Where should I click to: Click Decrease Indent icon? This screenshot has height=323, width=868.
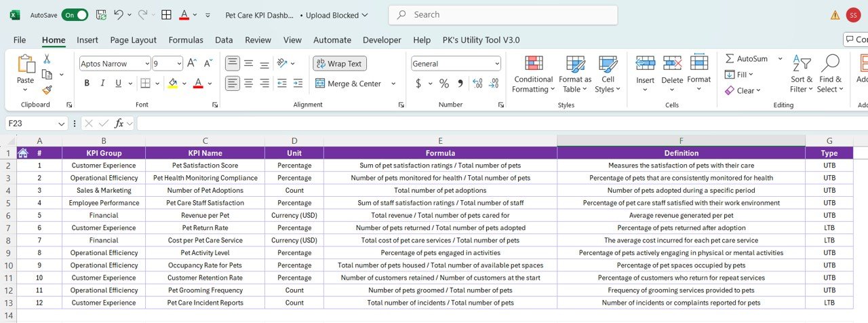point(283,83)
